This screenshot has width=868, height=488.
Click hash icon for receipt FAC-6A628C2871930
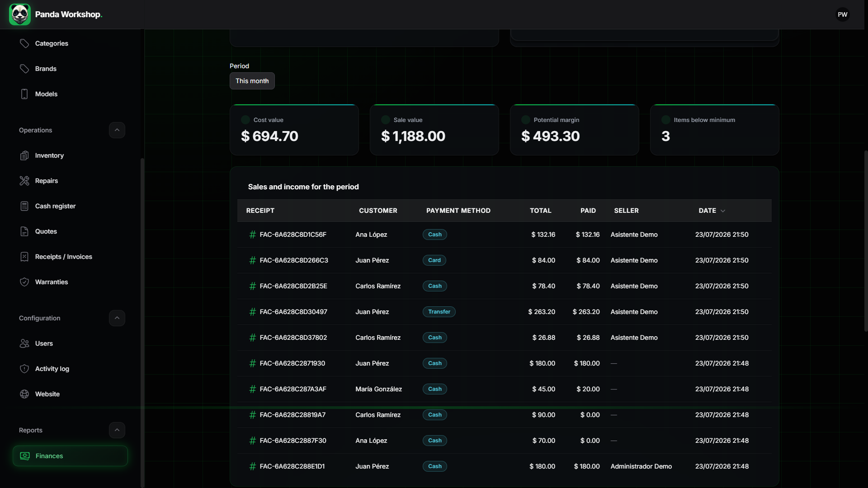pyautogui.click(x=253, y=363)
